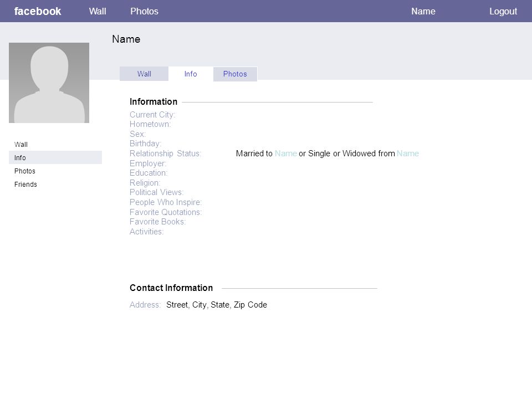Image resolution: width=532 pixels, height=399 pixels.
Task: Select Info in the left sidebar
Action: [55, 157]
